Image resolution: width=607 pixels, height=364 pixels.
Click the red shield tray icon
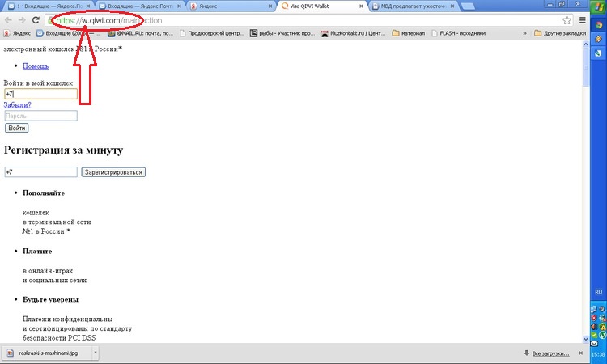pyautogui.click(x=594, y=318)
